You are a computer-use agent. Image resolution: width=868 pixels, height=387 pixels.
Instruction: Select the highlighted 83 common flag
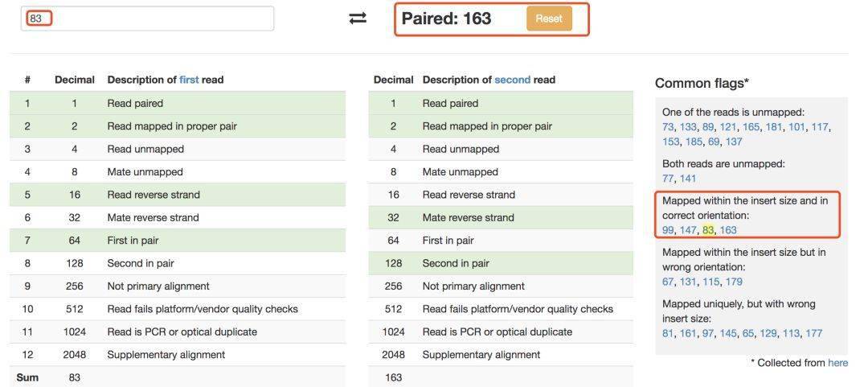tap(708, 230)
